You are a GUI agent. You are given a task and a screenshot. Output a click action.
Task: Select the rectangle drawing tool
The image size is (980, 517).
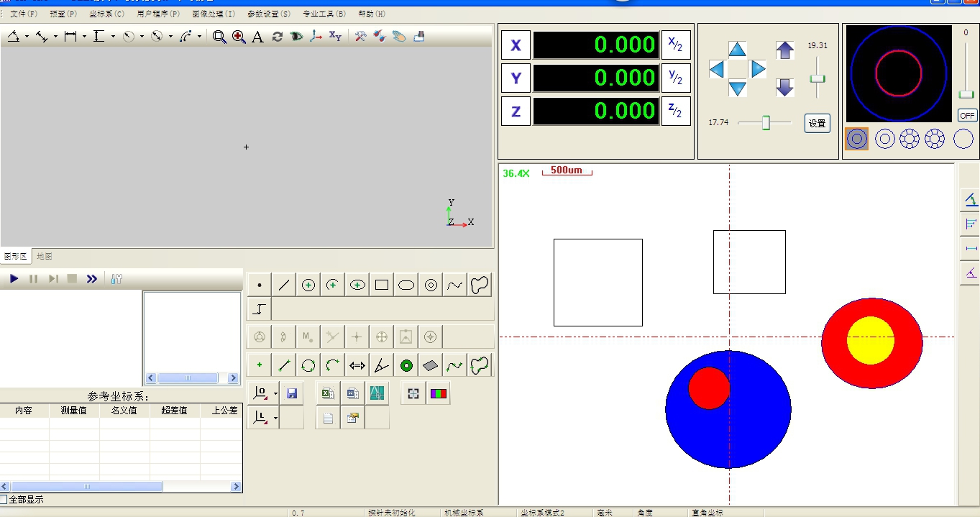[x=382, y=285]
